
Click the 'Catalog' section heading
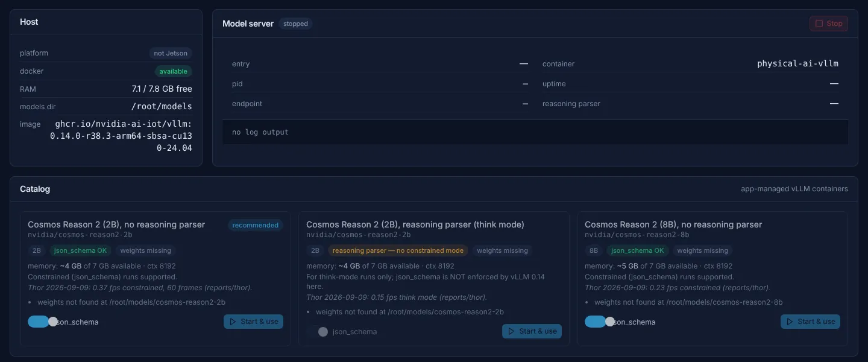coord(35,189)
